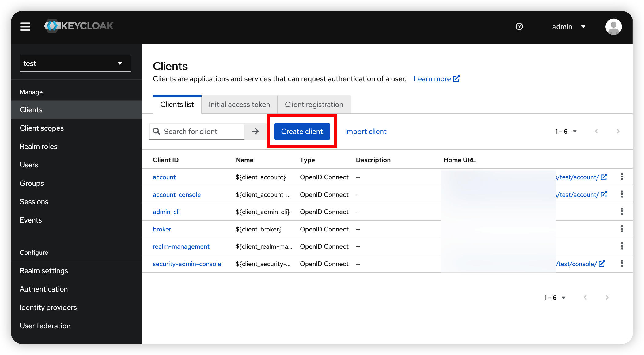Click the Keycloak logo
644x355 pixels.
click(79, 26)
